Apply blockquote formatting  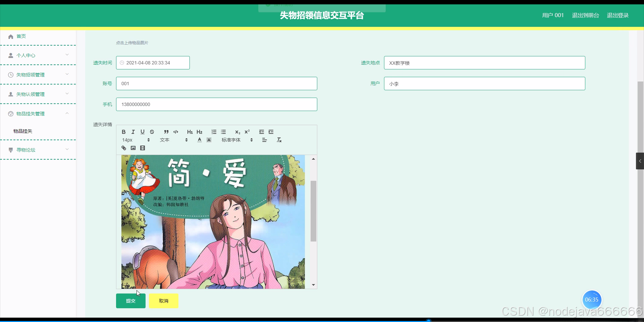166,132
